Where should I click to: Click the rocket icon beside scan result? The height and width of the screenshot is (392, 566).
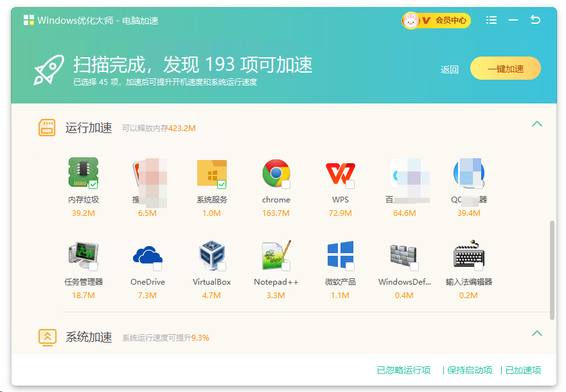coord(49,69)
